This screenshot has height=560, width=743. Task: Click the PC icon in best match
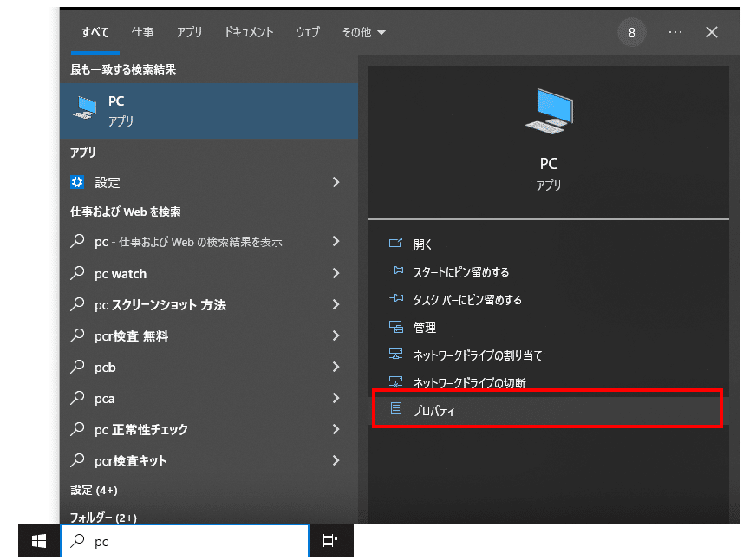tap(85, 107)
